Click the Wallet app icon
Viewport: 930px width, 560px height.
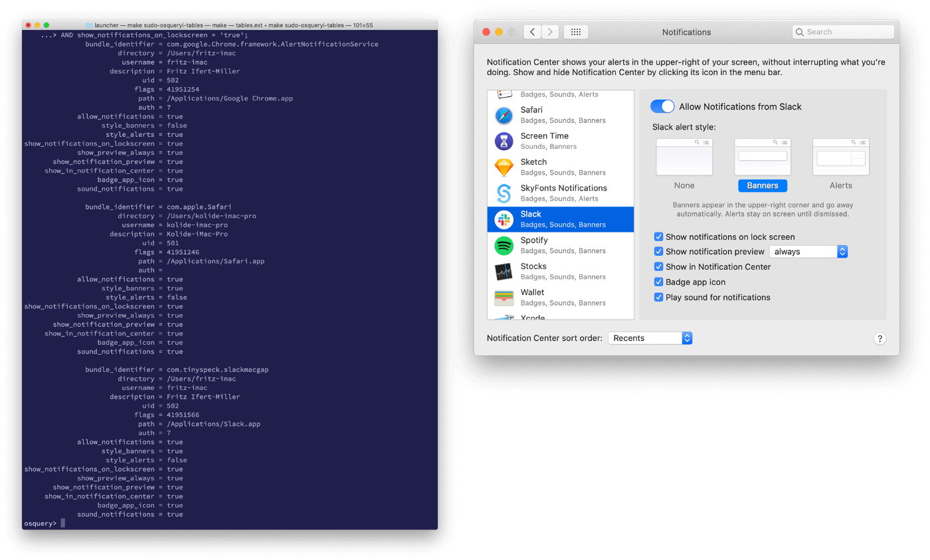504,297
